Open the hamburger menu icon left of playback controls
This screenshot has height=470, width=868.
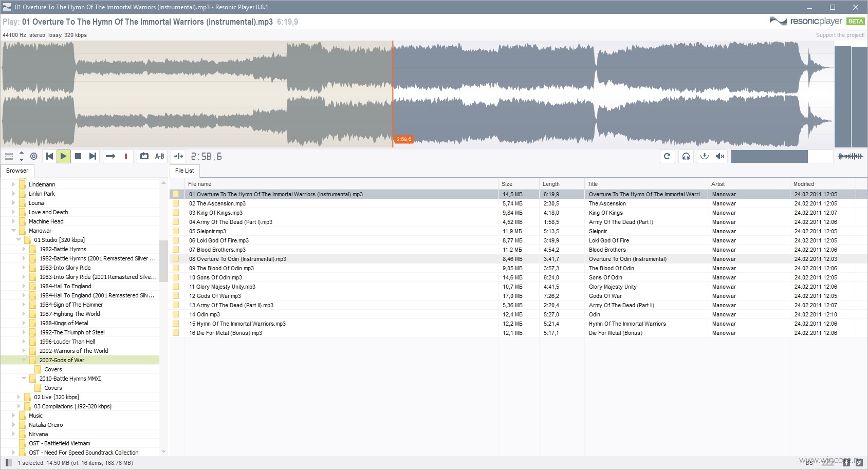click(x=9, y=156)
